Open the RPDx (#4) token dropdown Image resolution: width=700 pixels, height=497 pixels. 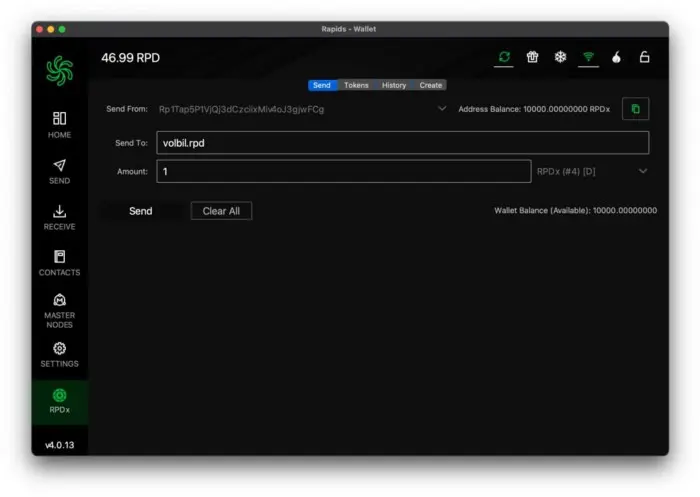tap(592, 171)
